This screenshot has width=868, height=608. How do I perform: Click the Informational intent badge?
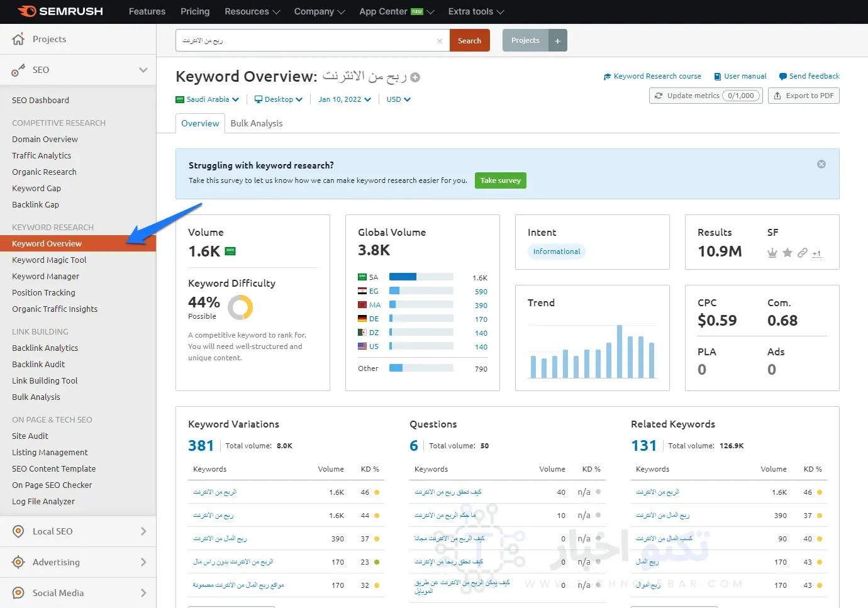[557, 251]
